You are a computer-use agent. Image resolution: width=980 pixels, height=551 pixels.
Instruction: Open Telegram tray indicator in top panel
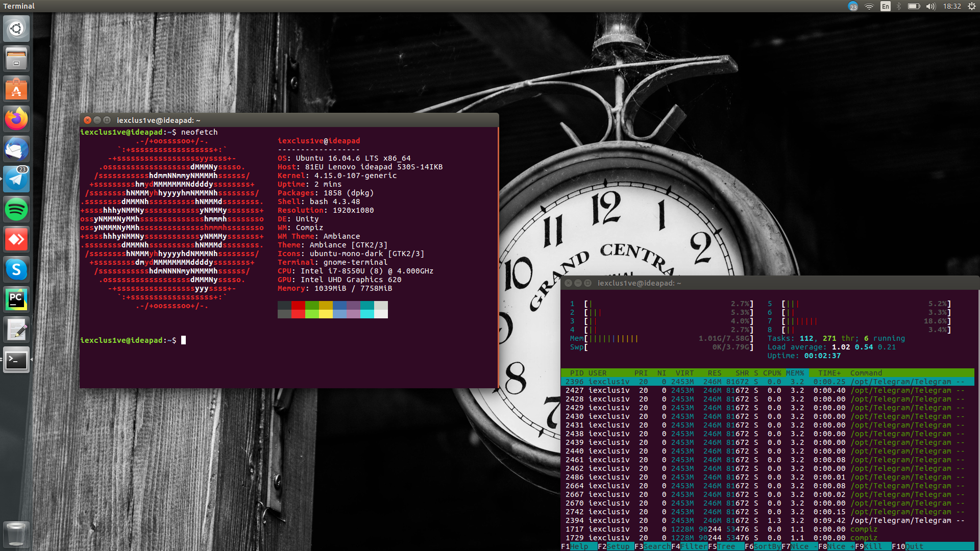(x=853, y=6)
